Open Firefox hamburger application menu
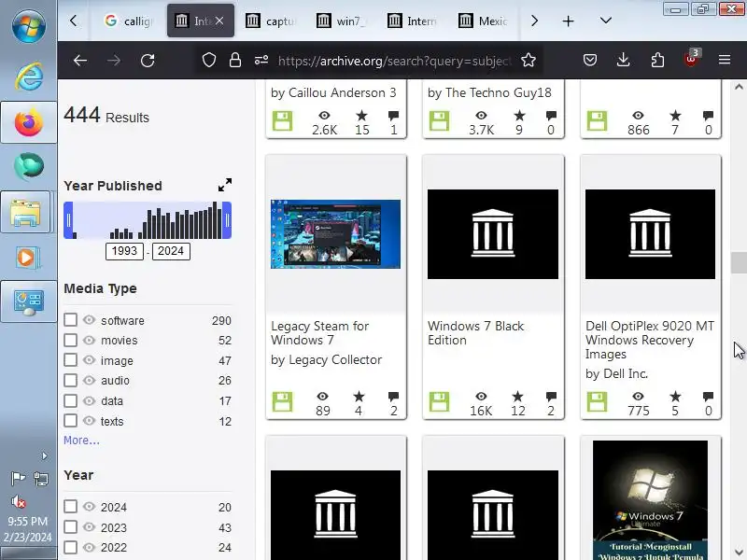 pos(725,60)
